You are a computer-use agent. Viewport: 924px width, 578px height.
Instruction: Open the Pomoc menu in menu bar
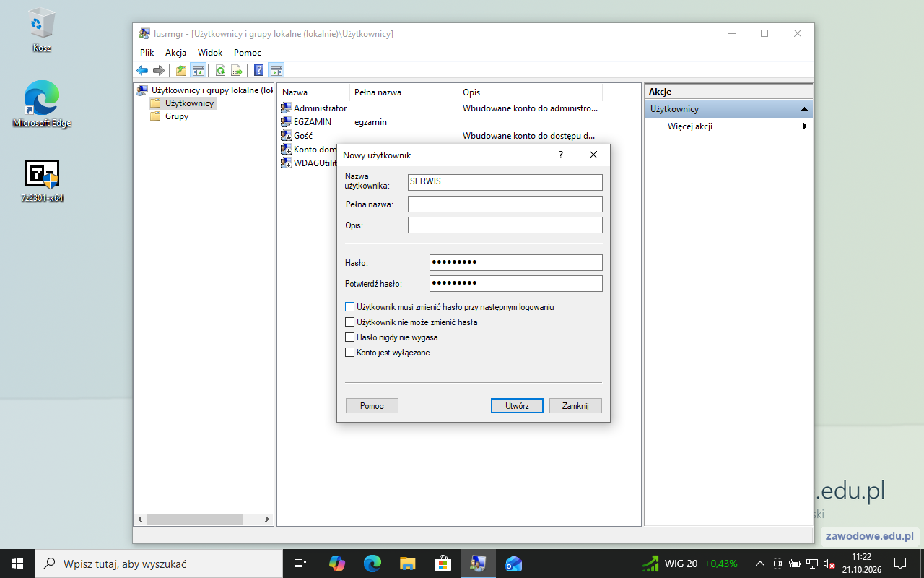(x=248, y=53)
